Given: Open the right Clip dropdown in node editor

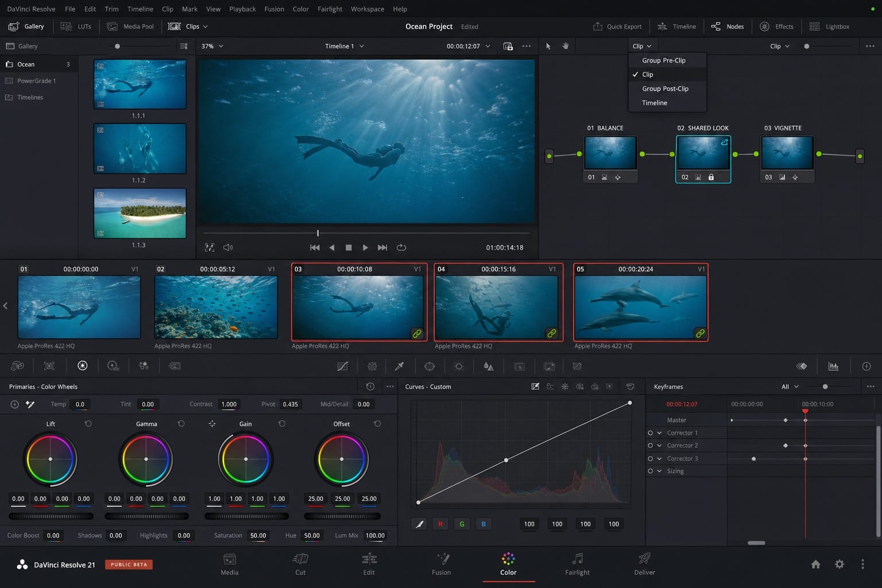Looking at the screenshot, I should point(780,46).
